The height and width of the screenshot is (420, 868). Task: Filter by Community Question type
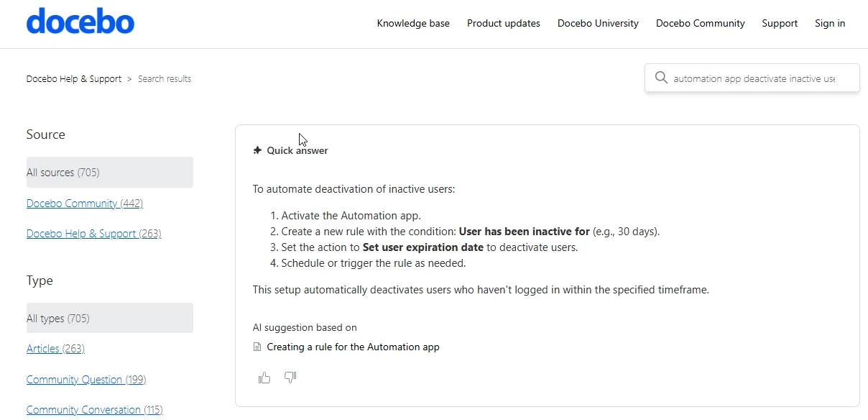click(x=86, y=380)
